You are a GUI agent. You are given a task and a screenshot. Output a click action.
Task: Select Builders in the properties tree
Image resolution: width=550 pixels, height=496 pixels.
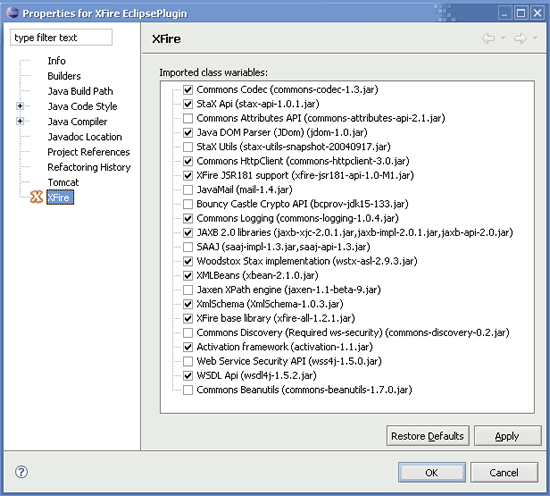64,76
